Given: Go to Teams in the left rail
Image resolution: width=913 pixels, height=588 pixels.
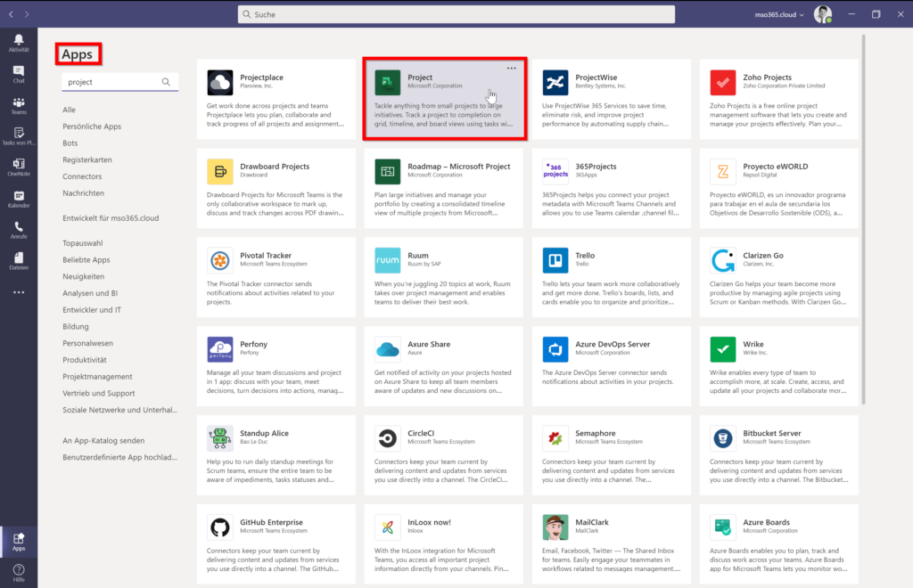Looking at the screenshot, I should coord(19,105).
